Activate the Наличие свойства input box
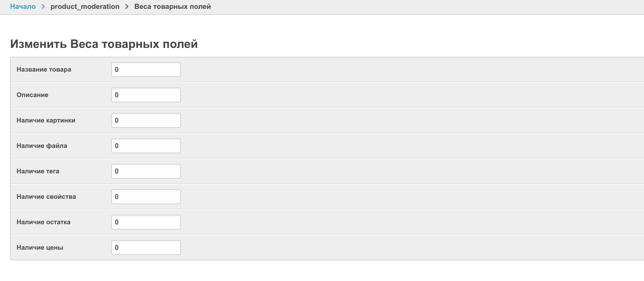This screenshot has width=644, height=281. tap(146, 197)
